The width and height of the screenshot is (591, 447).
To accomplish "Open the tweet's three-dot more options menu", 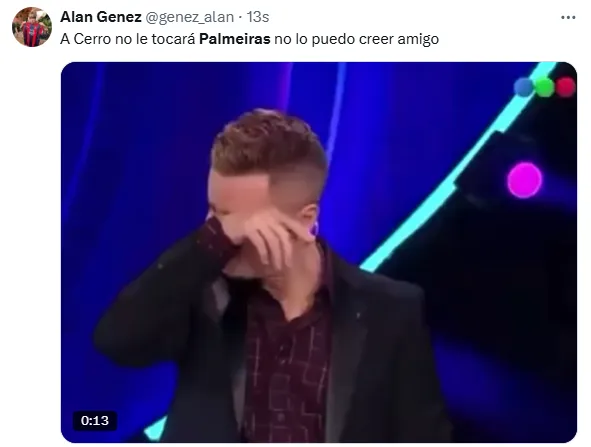I will (x=568, y=17).
